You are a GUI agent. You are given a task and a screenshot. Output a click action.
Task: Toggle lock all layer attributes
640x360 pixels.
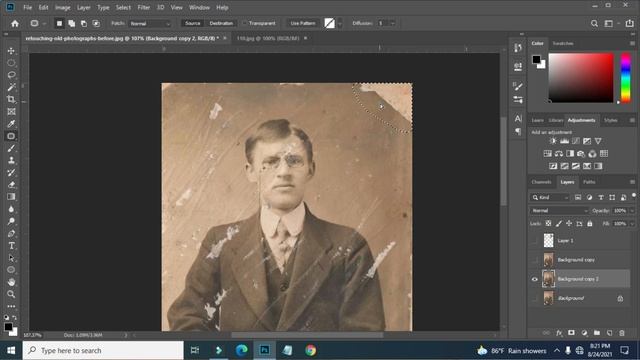click(590, 224)
